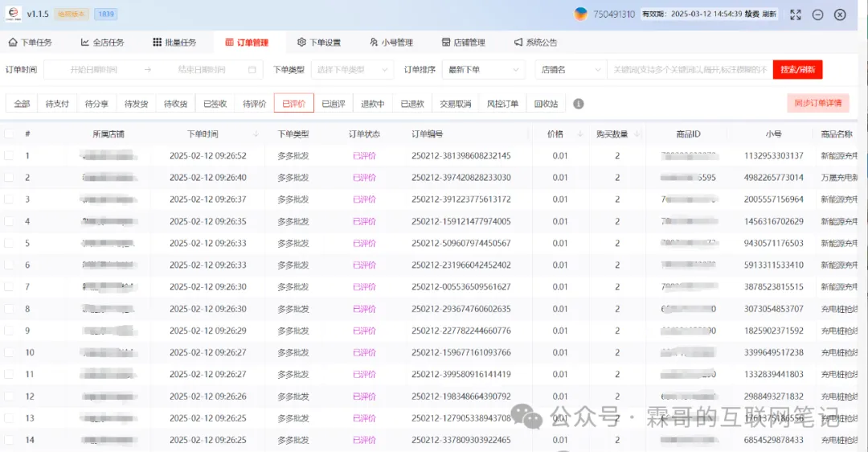Tick the checkbox for row 5
Viewport: 868px width, 452px height.
click(x=9, y=243)
